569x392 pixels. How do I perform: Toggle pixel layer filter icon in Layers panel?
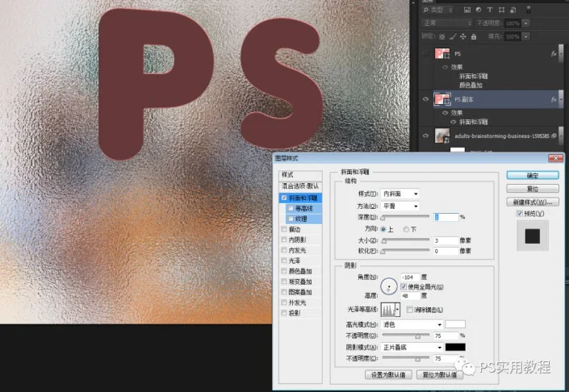[x=467, y=10]
